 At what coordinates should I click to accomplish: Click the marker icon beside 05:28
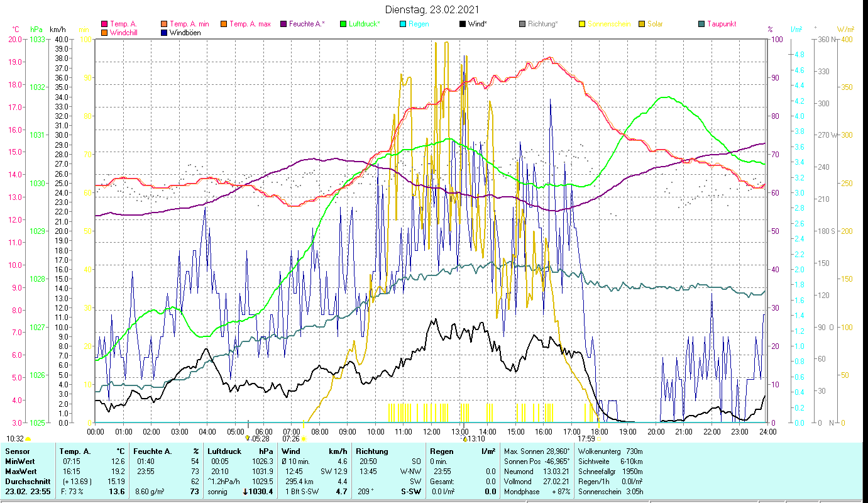point(248,438)
